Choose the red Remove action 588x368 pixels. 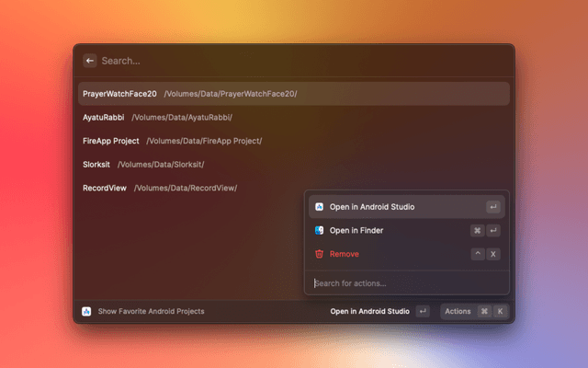(x=345, y=254)
